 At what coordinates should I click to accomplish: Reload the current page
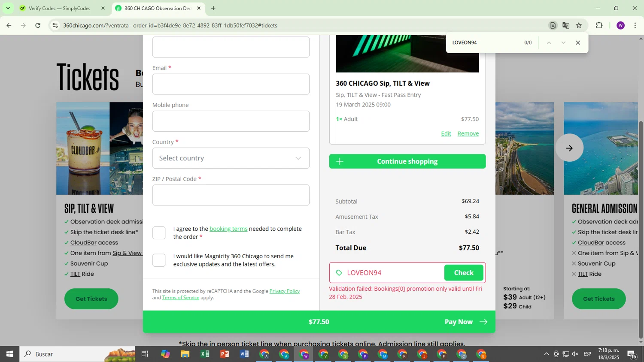38,25
